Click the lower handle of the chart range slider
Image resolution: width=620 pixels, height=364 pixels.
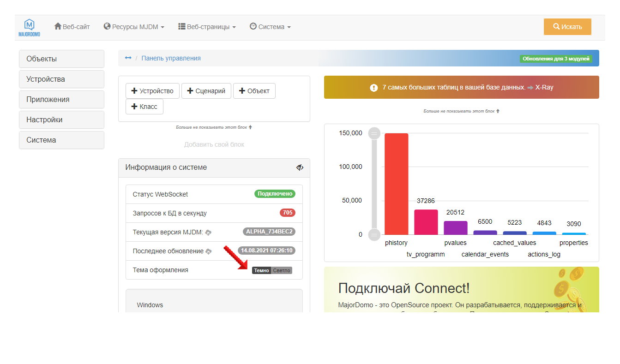pyautogui.click(x=374, y=235)
